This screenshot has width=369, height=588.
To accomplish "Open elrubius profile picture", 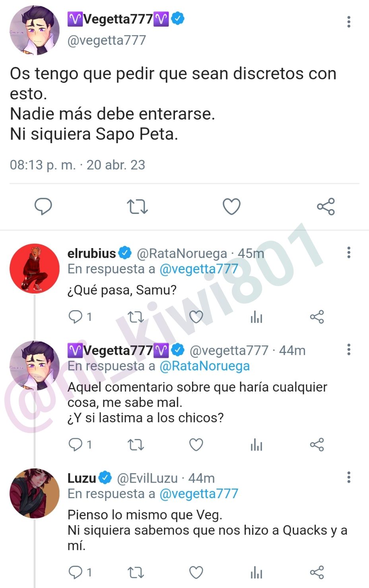I will tap(35, 269).
